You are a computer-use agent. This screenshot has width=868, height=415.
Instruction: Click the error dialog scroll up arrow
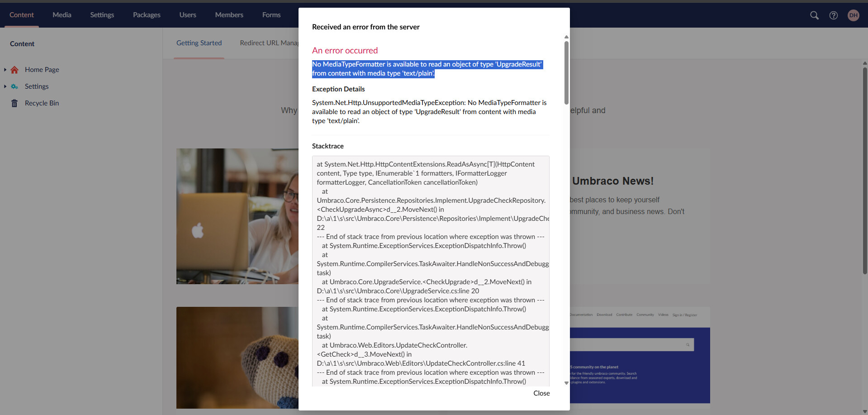566,37
